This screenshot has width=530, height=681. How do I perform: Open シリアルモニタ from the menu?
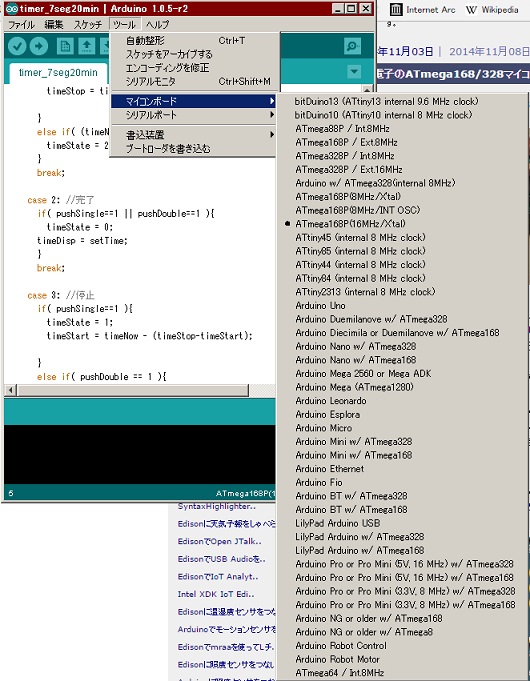point(195,81)
